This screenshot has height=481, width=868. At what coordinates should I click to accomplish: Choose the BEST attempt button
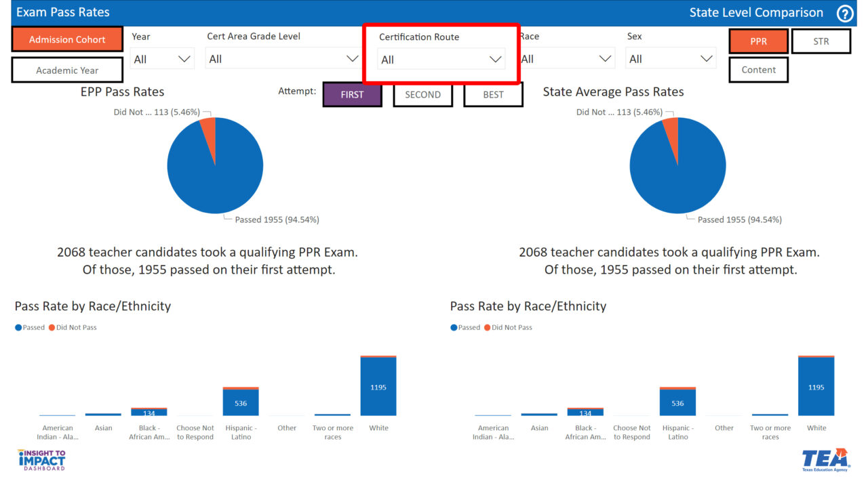(x=493, y=95)
